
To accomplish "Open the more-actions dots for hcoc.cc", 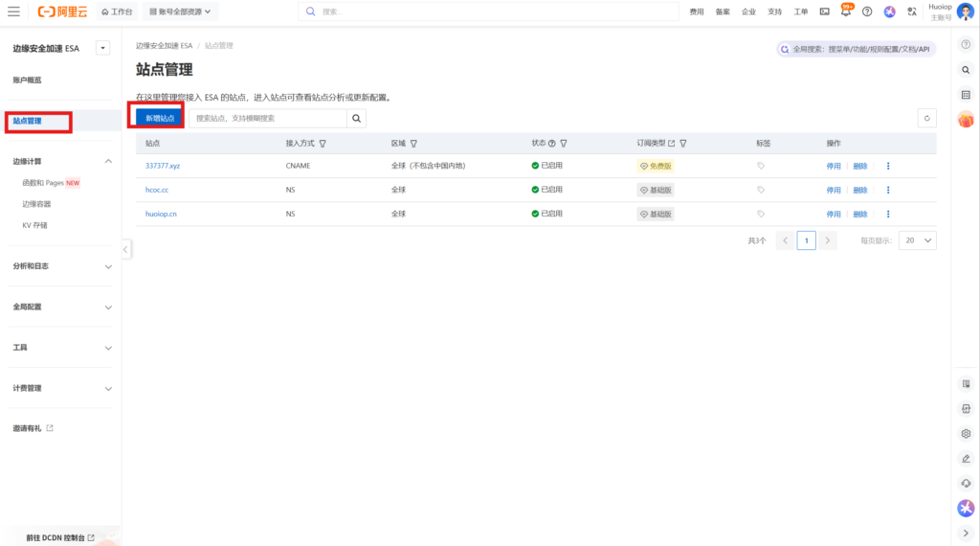I will [888, 190].
